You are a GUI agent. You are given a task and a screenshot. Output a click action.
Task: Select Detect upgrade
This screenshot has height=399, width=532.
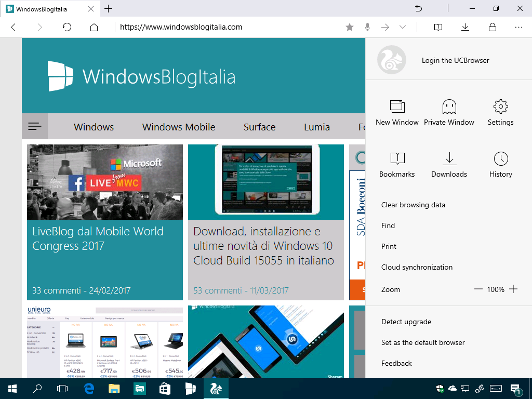[x=406, y=322]
